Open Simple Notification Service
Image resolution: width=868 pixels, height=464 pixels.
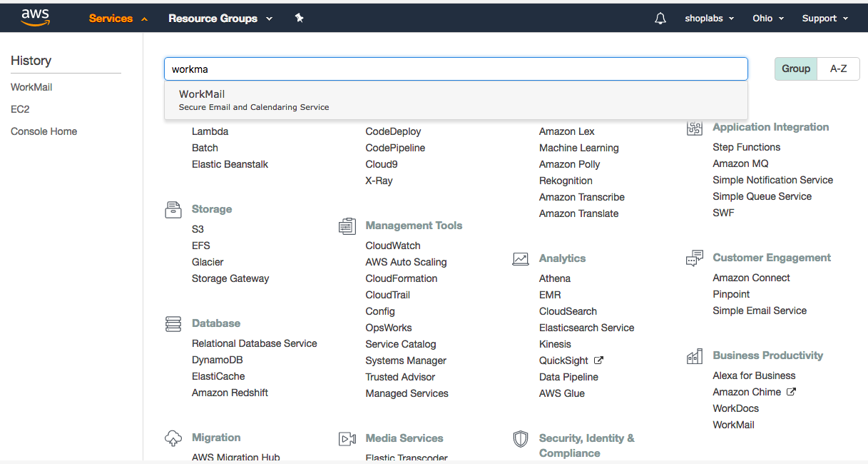pos(772,180)
